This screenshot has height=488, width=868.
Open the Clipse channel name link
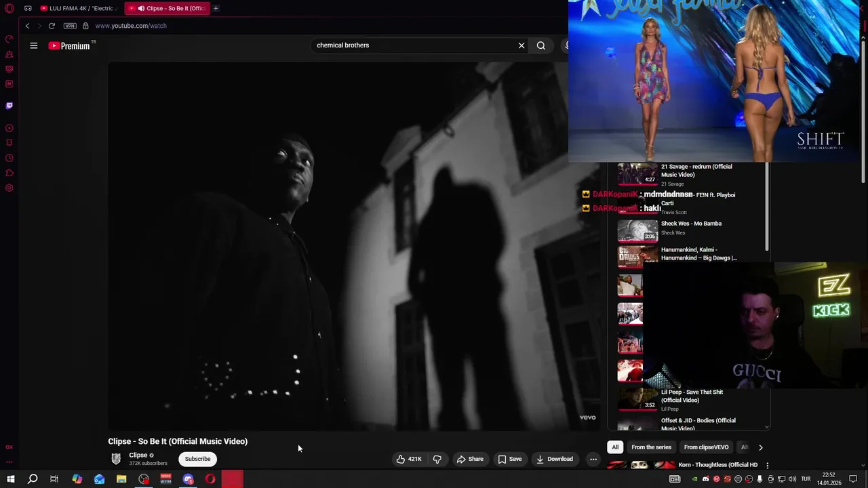click(138, 455)
